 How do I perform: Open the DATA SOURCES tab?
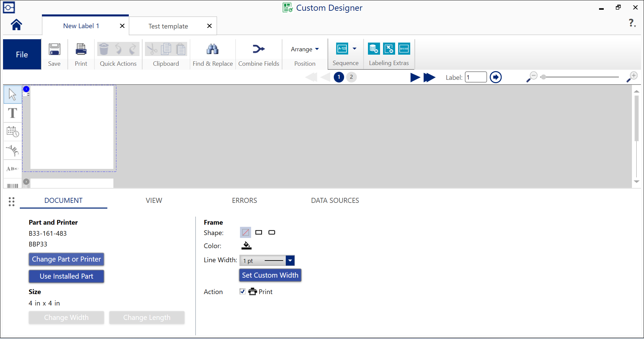[335, 201]
